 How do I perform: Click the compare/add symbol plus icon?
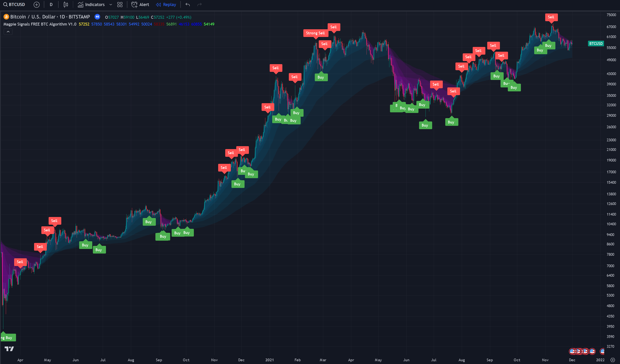click(36, 4)
